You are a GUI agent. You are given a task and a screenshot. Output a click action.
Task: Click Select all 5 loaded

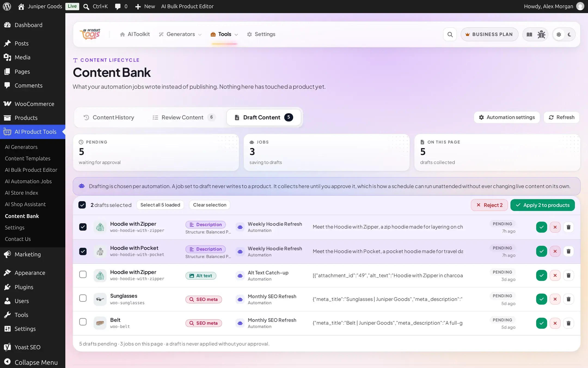(x=160, y=205)
